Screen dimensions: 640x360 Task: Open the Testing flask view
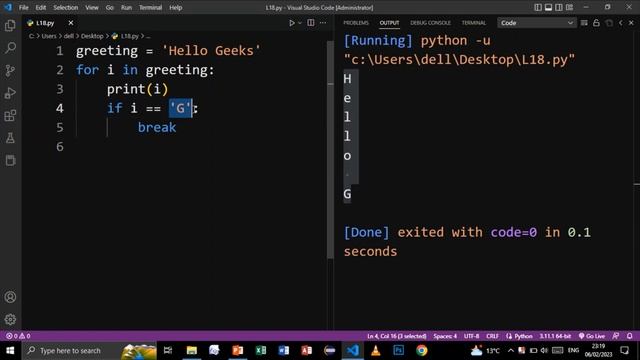click(x=10, y=138)
